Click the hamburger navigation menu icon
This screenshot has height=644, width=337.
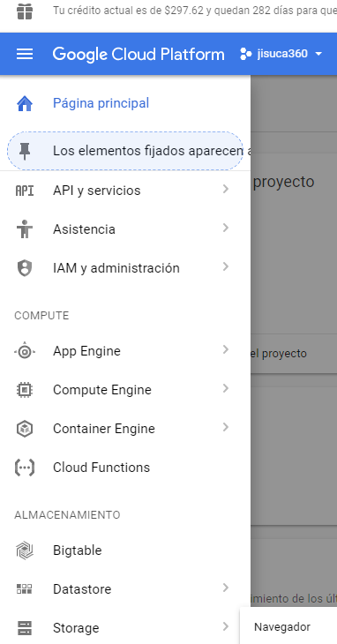(x=25, y=54)
